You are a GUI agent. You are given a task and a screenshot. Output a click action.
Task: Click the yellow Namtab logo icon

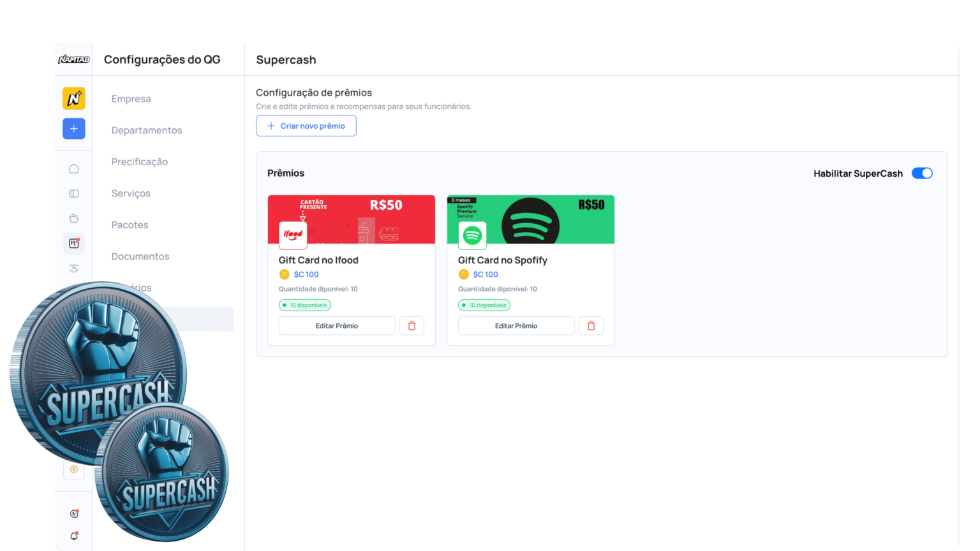pyautogui.click(x=73, y=98)
